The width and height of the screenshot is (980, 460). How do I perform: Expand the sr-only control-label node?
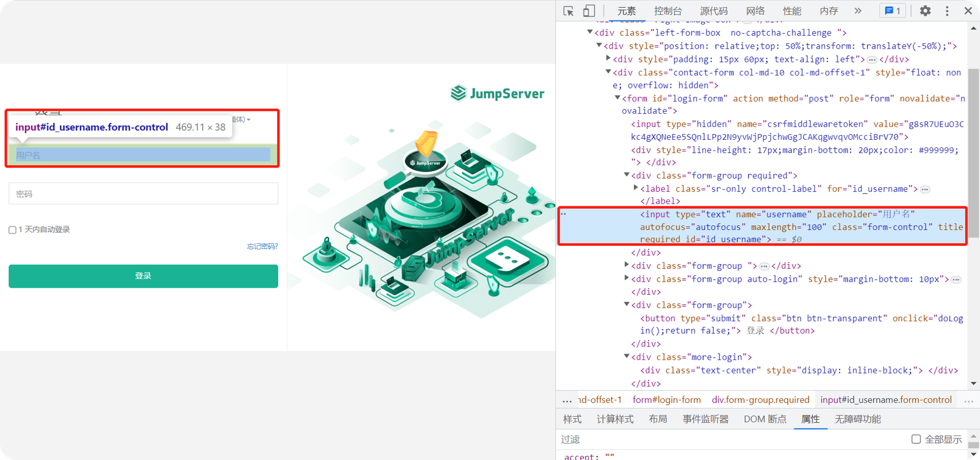pos(636,188)
